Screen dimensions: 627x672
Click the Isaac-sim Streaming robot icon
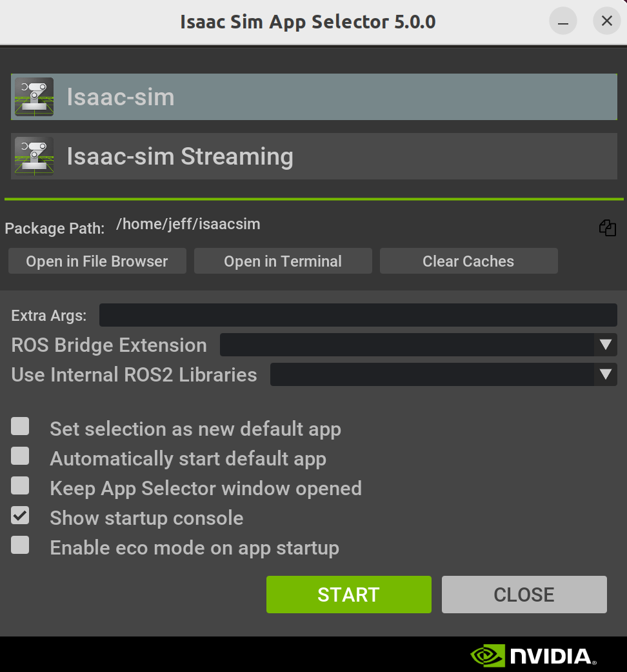34,156
